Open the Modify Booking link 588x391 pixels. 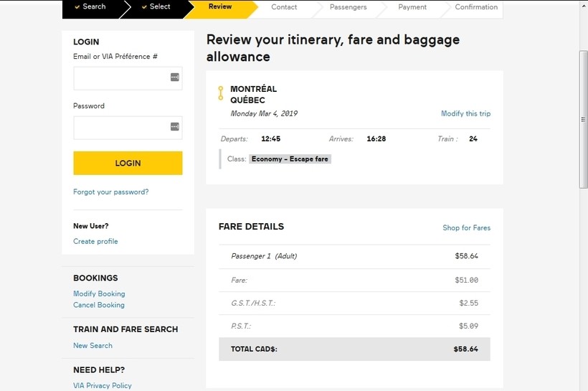tap(99, 294)
